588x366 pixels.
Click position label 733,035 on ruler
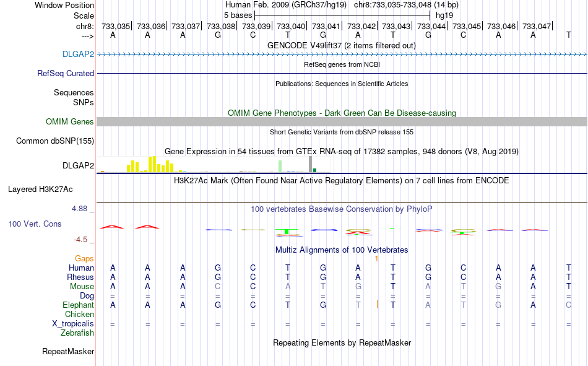point(116,26)
